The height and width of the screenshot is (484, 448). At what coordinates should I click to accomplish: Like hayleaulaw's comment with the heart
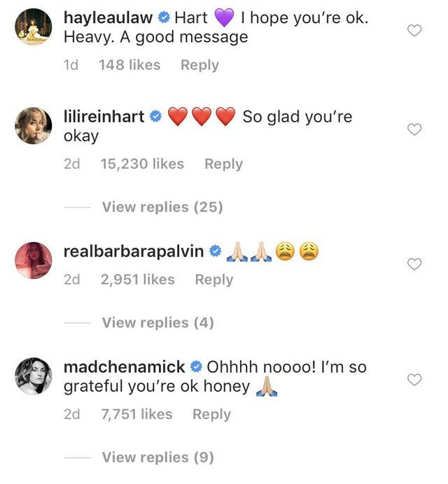point(414,30)
